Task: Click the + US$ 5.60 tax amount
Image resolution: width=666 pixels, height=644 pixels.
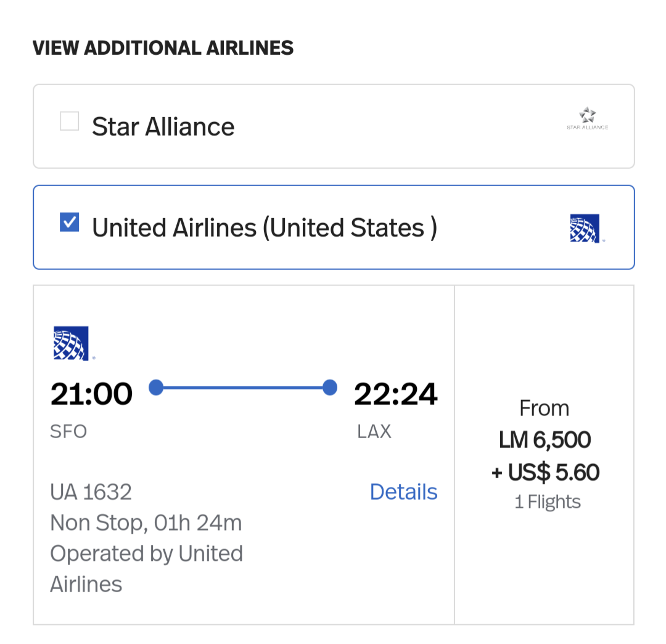Action: [545, 473]
